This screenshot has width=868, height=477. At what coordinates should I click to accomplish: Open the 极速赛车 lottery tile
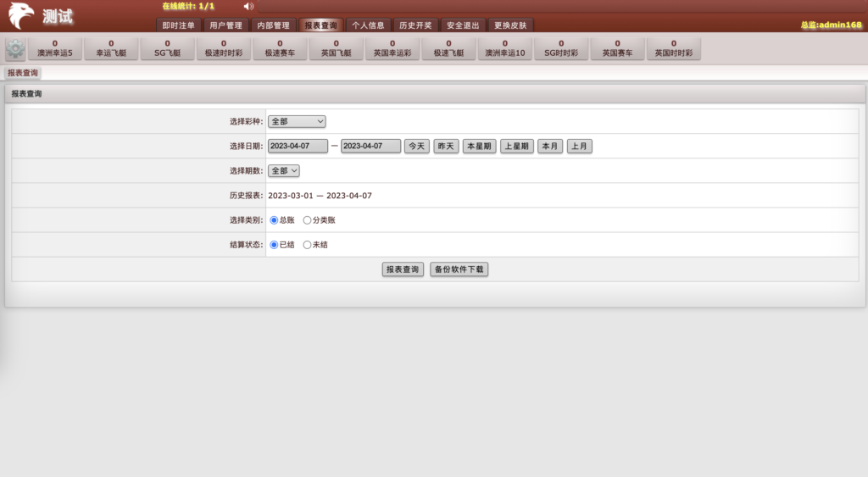click(280, 48)
